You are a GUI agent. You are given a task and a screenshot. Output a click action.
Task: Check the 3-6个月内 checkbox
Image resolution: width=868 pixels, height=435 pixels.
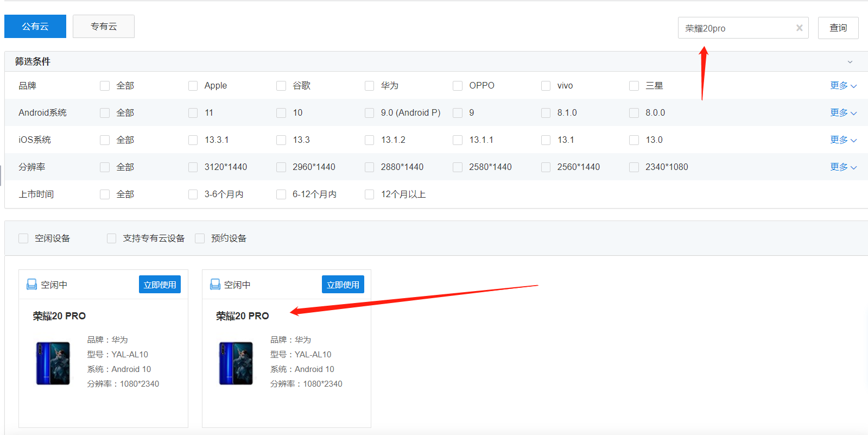click(x=193, y=194)
